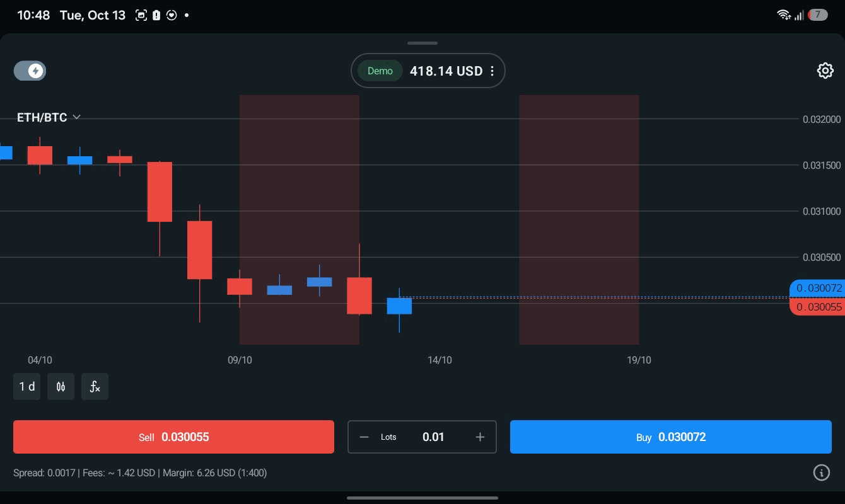Tap the 0.030500 price axis label
The image size is (845, 504).
[x=822, y=257]
